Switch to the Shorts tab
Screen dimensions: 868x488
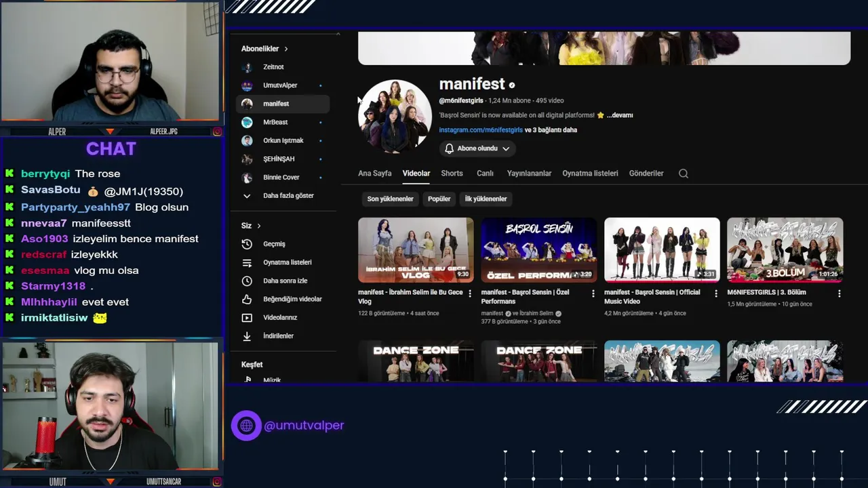pyautogui.click(x=452, y=174)
